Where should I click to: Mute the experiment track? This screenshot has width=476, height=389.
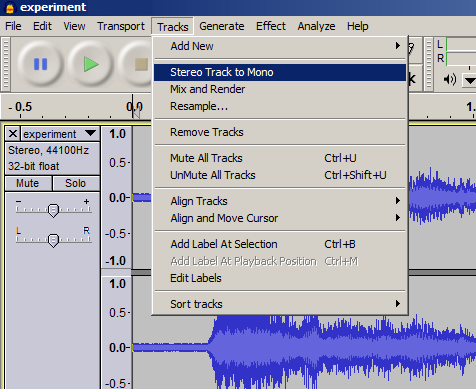[28, 183]
